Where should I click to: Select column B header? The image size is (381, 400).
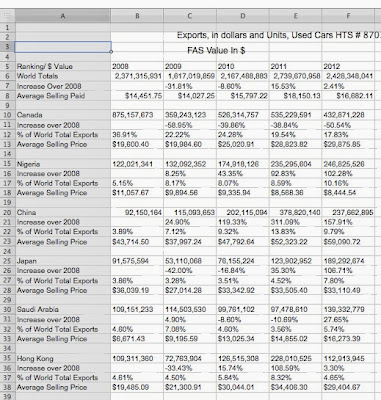click(x=137, y=16)
